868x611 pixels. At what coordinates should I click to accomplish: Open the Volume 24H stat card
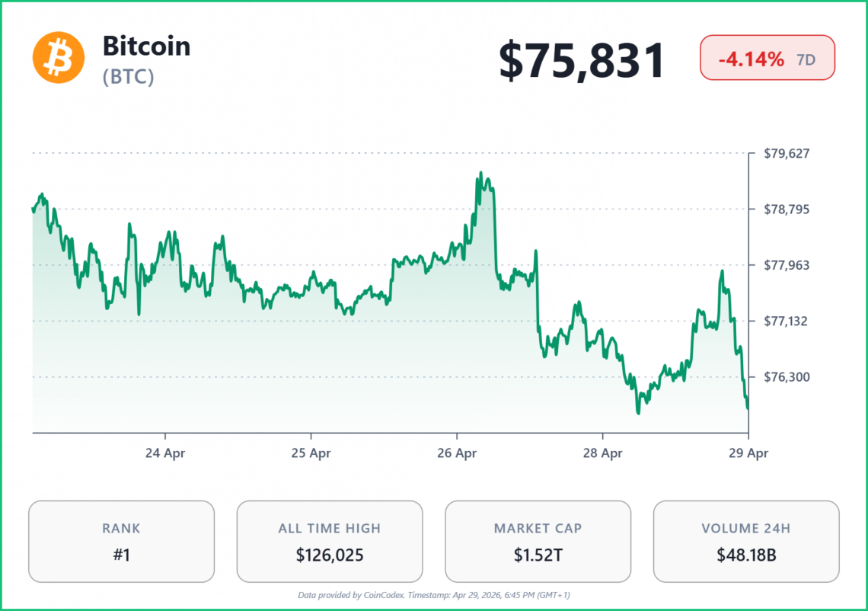(x=746, y=541)
